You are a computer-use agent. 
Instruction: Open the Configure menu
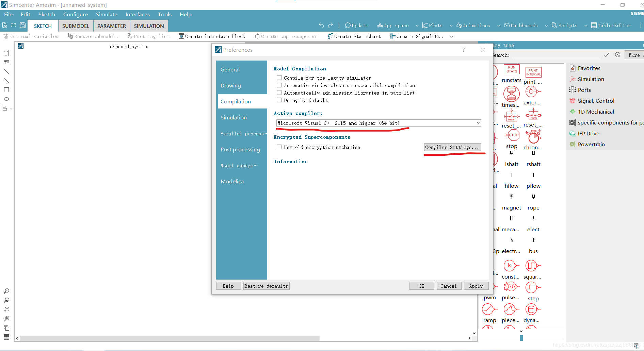tap(76, 14)
